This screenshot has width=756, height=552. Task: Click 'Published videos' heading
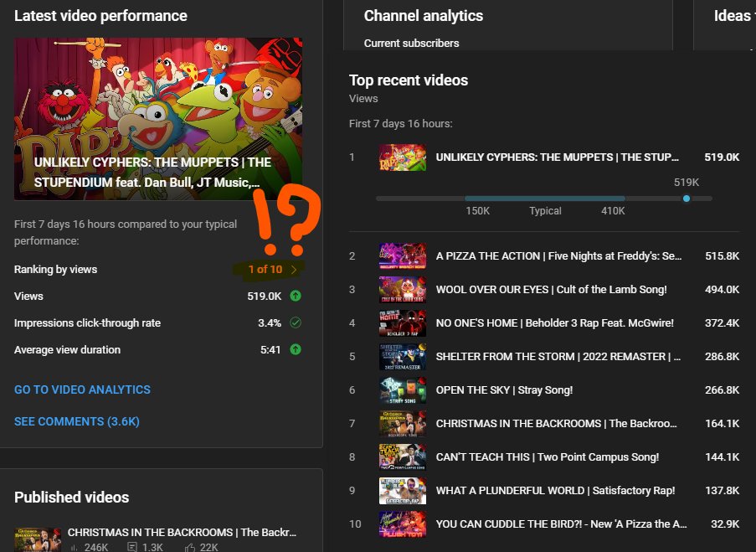coord(71,498)
